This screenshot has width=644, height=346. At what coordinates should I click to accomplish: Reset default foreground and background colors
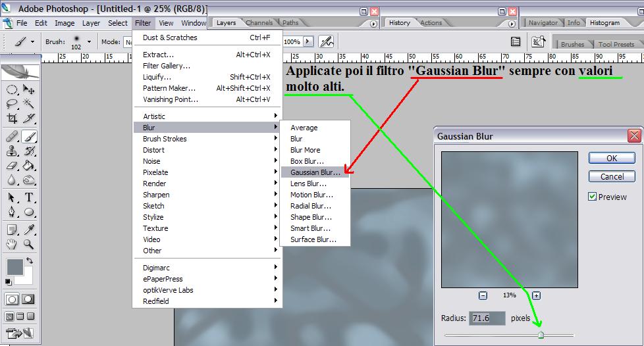click(8, 282)
